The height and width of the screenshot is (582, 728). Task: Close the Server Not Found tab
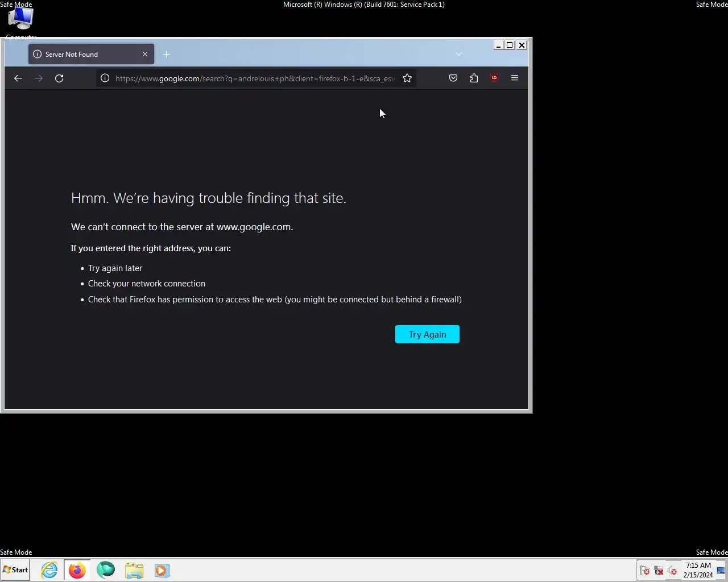coord(145,55)
